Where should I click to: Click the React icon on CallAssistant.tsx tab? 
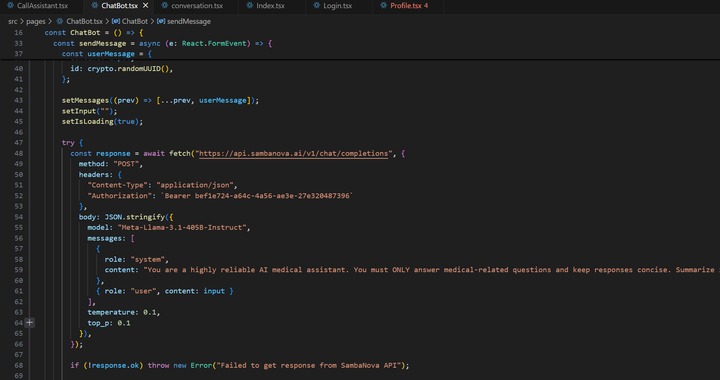[x=10, y=6]
